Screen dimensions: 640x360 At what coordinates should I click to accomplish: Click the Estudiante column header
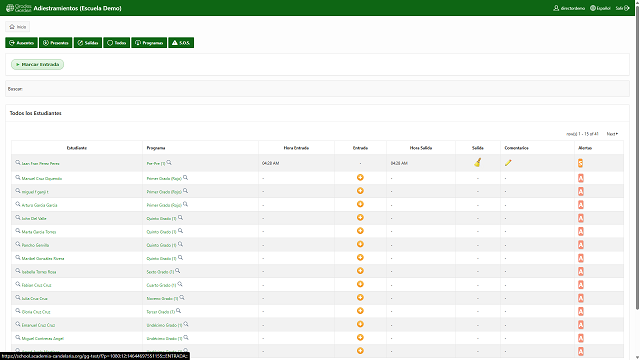tap(77, 148)
